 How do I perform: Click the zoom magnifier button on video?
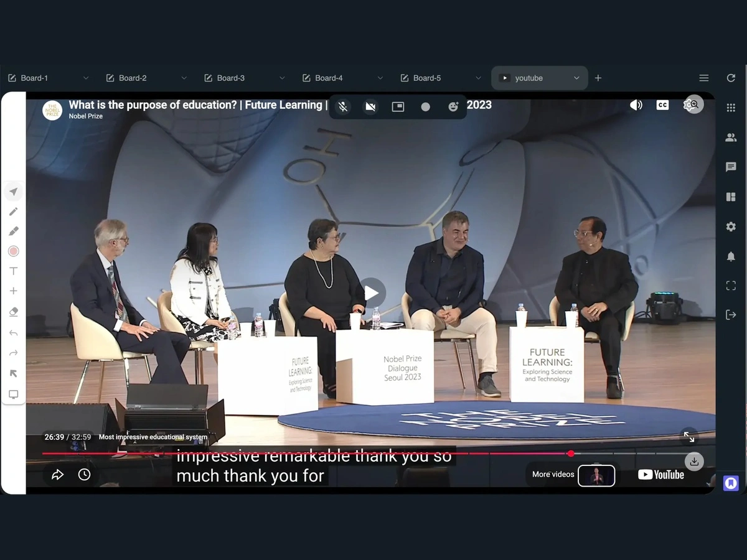(x=695, y=105)
